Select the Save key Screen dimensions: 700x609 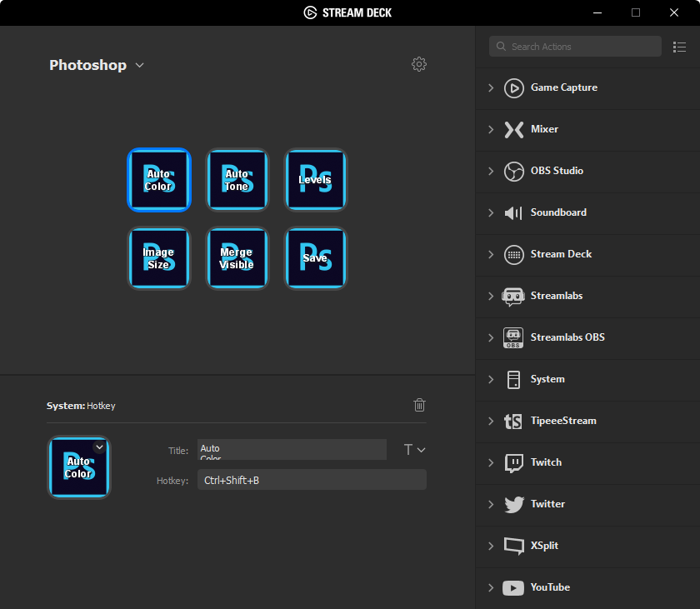click(316, 258)
